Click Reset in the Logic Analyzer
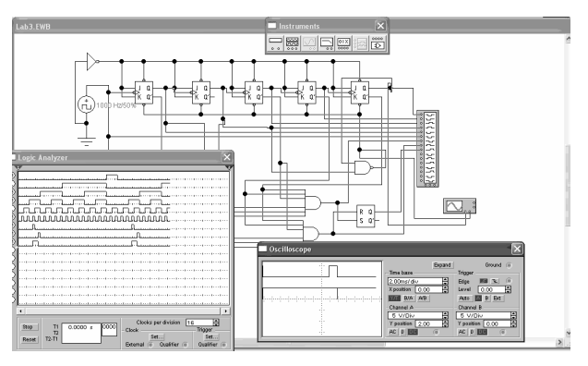 pyautogui.click(x=29, y=339)
